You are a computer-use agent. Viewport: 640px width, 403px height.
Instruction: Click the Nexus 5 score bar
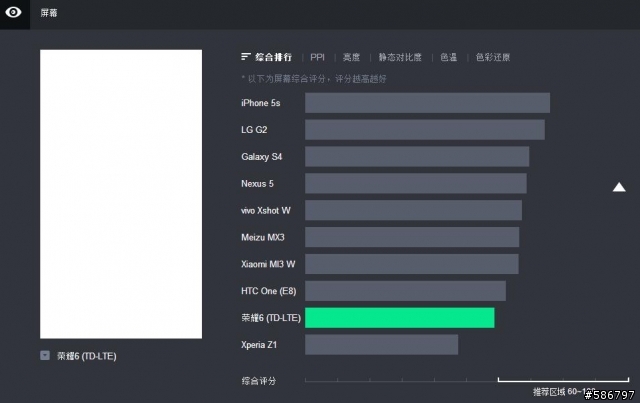tap(416, 183)
